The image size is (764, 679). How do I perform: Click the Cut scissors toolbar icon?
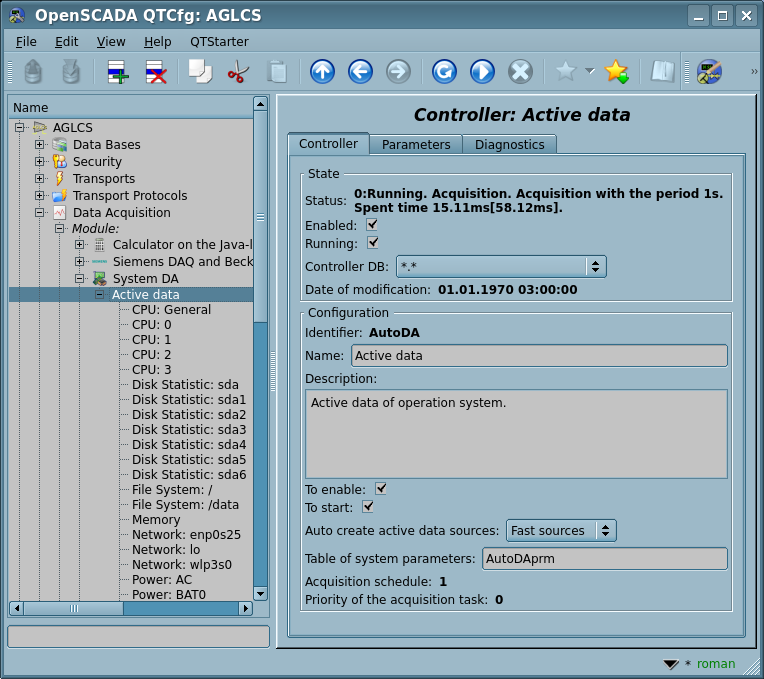click(x=238, y=72)
